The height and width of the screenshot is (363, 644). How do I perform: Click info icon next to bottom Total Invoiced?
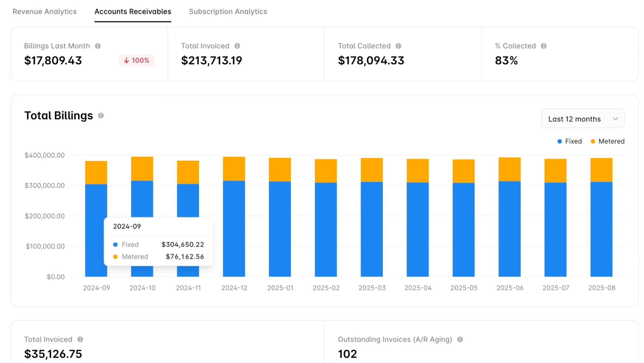pos(80,339)
